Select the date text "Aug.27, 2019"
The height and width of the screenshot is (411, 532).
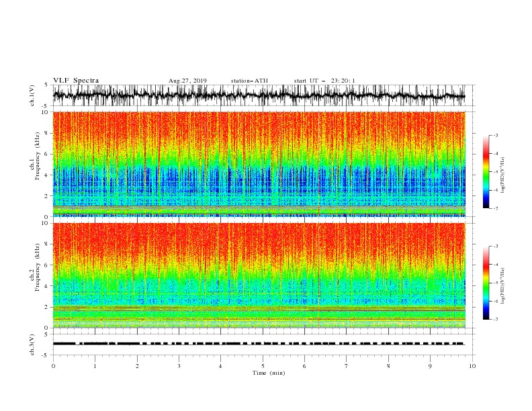coord(187,81)
